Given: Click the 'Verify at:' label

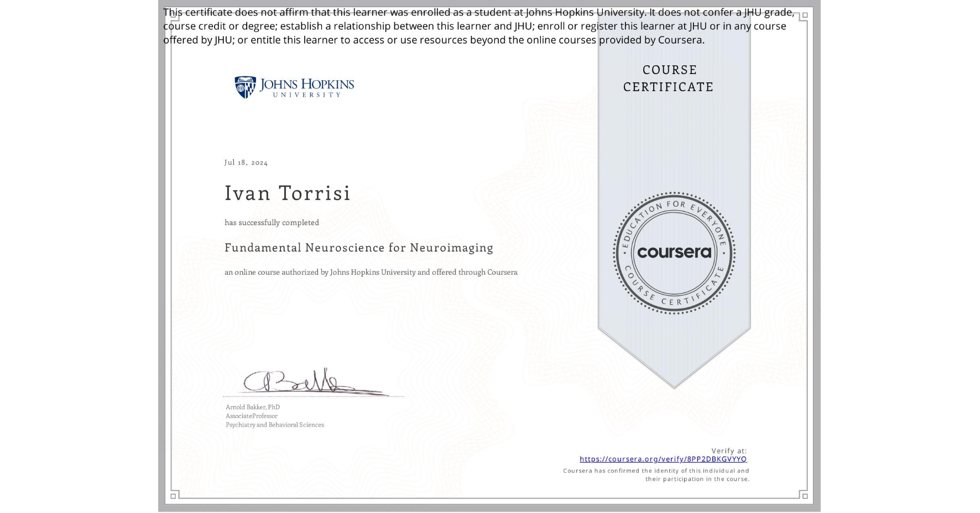Looking at the screenshot, I should (729, 451).
